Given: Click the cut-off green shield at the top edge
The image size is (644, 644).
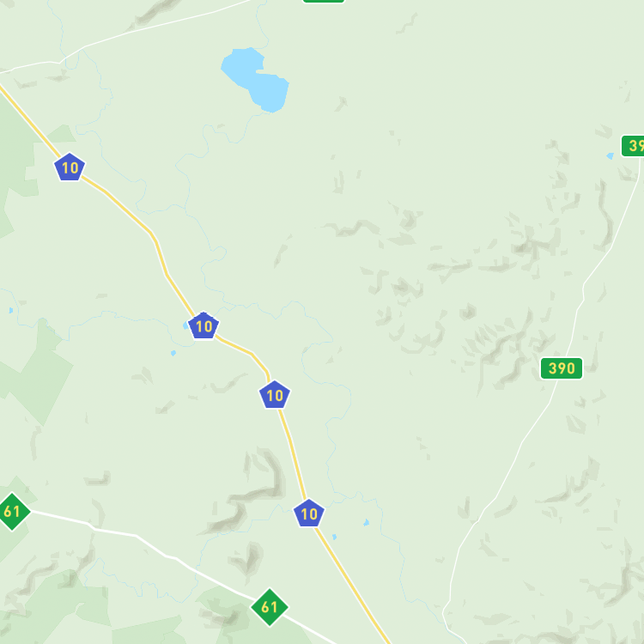Looking at the screenshot, I should point(323,1).
